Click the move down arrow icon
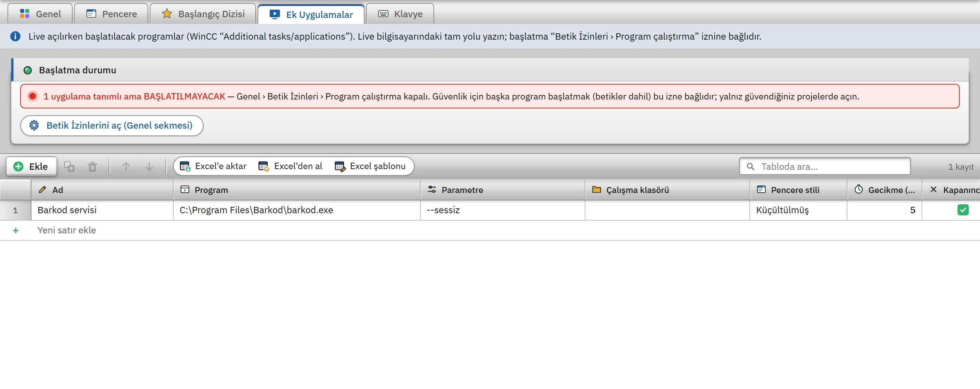 (x=149, y=166)
